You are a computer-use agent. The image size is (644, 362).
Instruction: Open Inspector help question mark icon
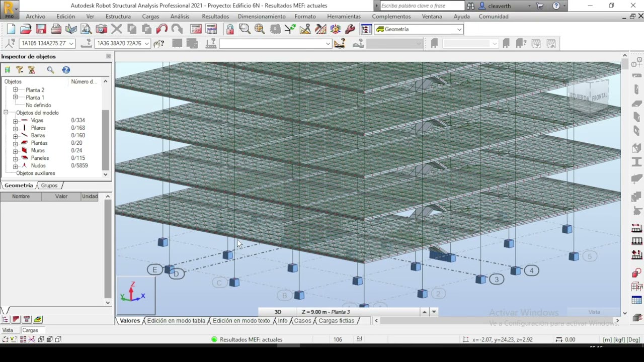pyautogui.click(x=66, y=70)
